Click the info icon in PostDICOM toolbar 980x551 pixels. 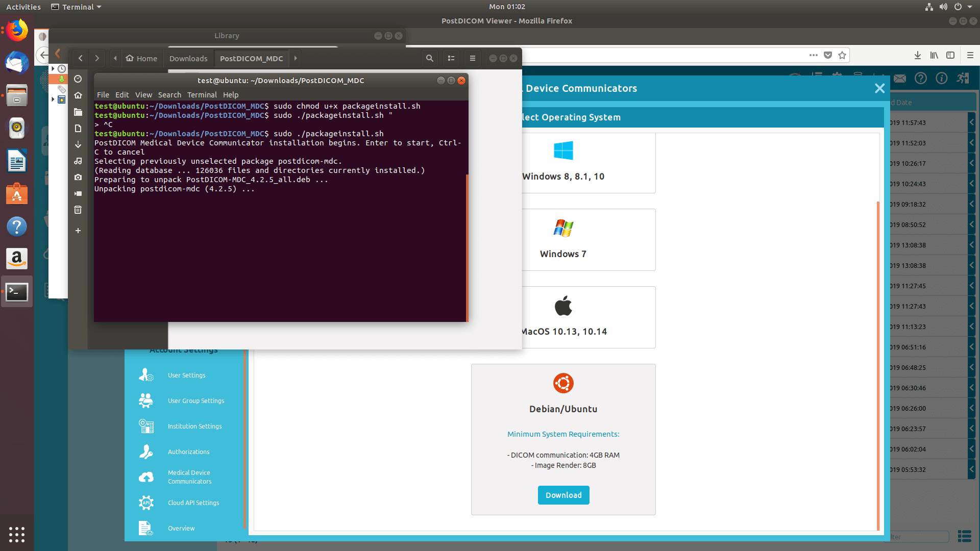pyautogui.click(x=942, y=78)
